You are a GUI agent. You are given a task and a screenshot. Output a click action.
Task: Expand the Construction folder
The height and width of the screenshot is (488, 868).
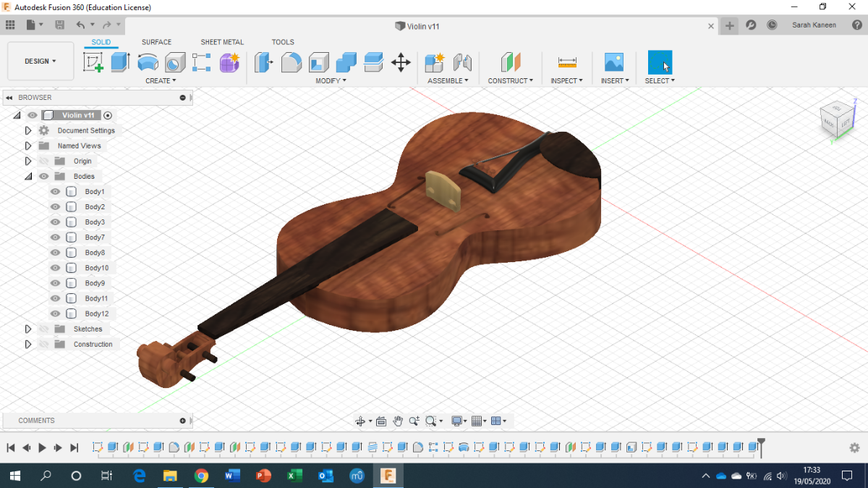pos(28,344)
